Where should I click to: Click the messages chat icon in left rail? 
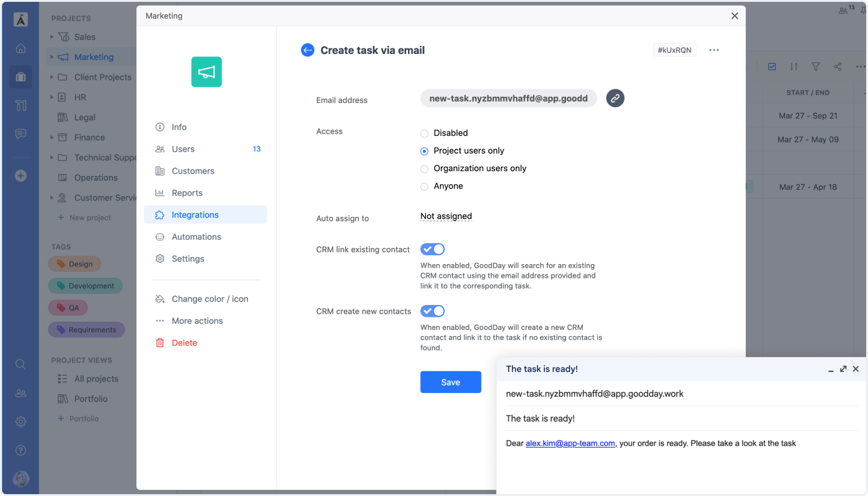tap(20, 134)
